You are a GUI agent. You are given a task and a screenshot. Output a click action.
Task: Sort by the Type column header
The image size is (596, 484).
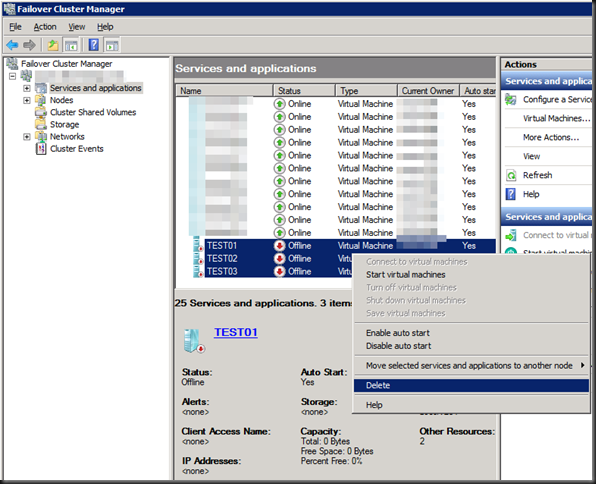click(366, 91)
